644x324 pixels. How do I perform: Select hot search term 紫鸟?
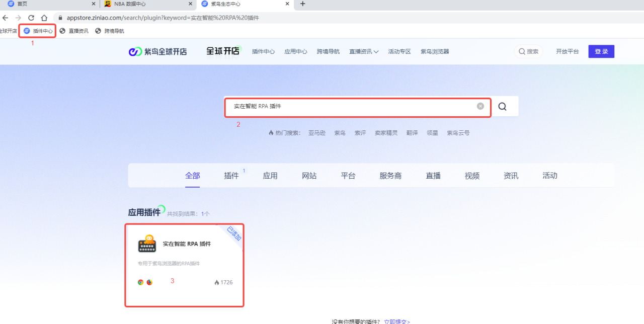pos(340,133)
